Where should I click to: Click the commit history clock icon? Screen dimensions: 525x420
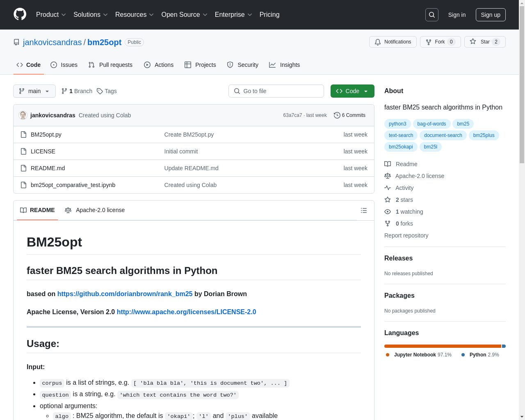click(337, 115)
